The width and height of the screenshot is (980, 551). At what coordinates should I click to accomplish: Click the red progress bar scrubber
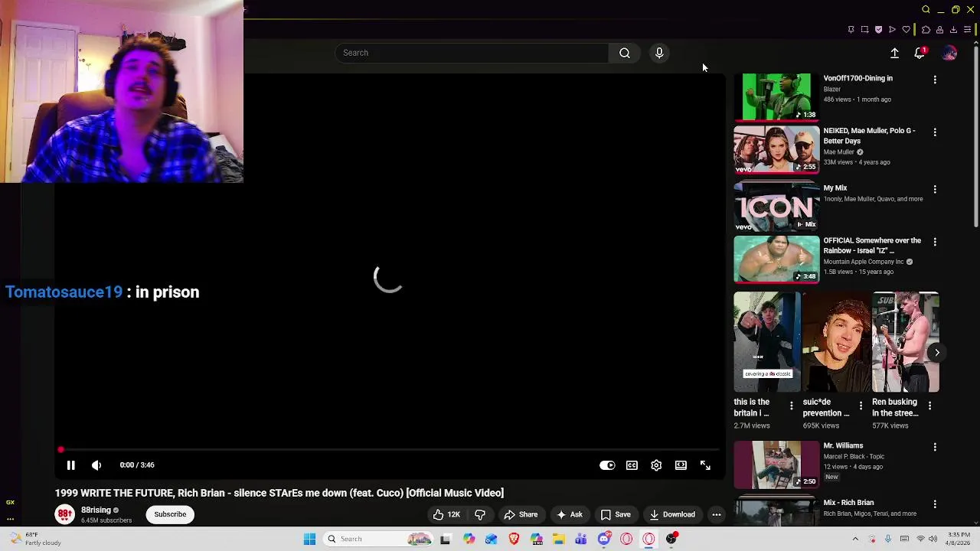point(60,449)
